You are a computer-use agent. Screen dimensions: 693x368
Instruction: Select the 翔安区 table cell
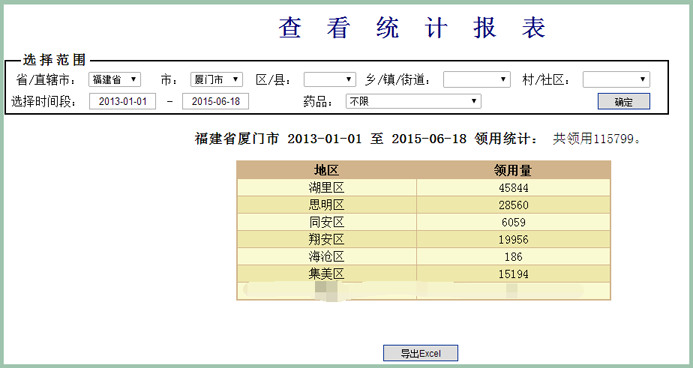(x=327, y=239)
